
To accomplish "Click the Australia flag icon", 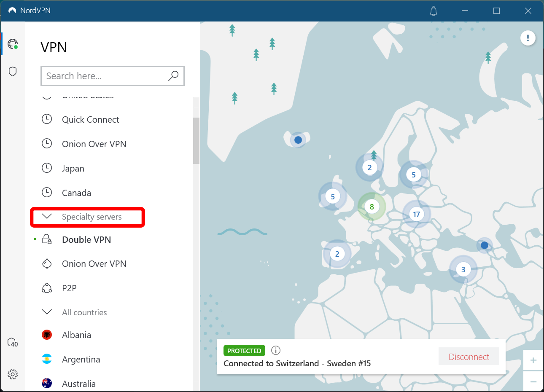I will [x=47, y=384].
